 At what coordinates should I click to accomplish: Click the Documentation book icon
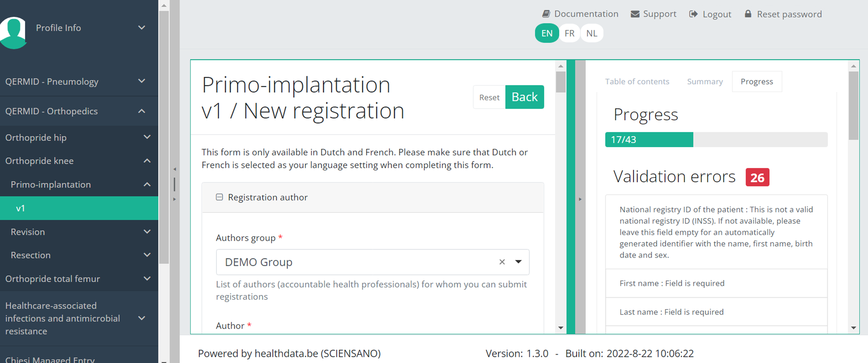(x=546, y=14)
